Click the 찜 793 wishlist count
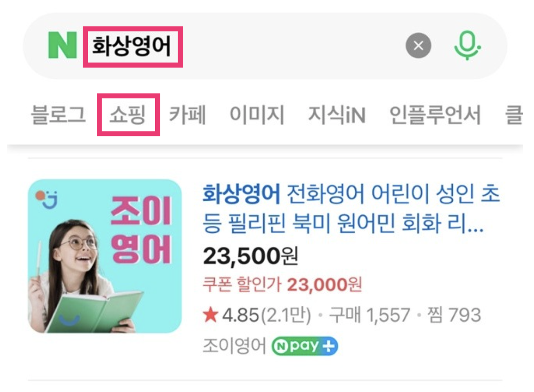The width and height of the screenshot is (534, 392). click(x=454, y=315)
